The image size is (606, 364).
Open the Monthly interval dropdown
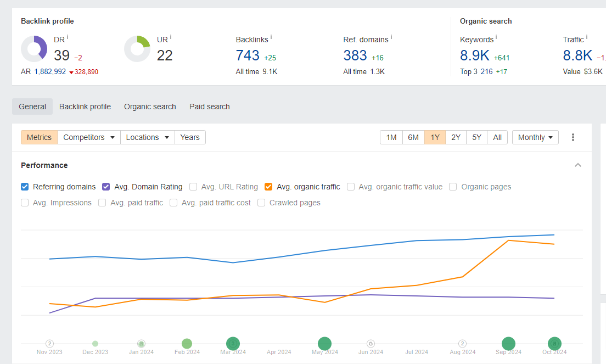[x=535, y=137]
